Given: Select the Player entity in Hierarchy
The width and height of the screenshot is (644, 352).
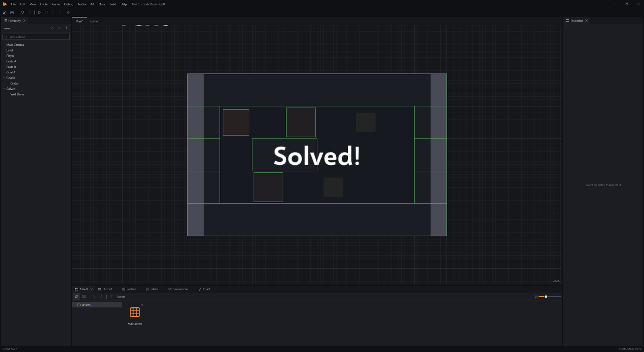Looking at the screenshot, I should [x=10, y=56].
